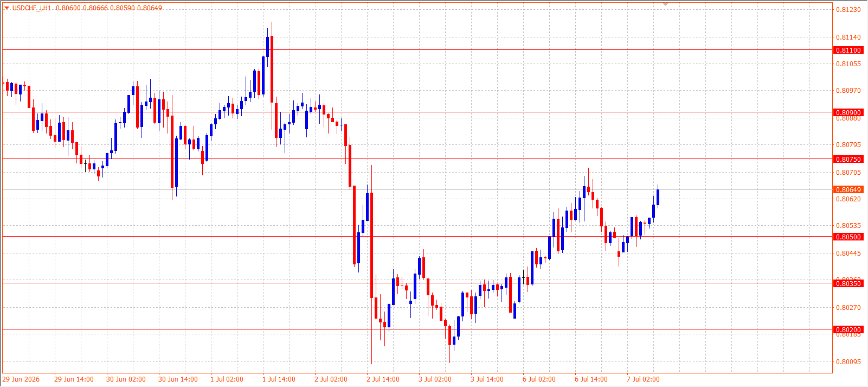Click the 30 Jun 02:00 time axis label
Viewport: 868px width, 387px height.
(126, 379)
